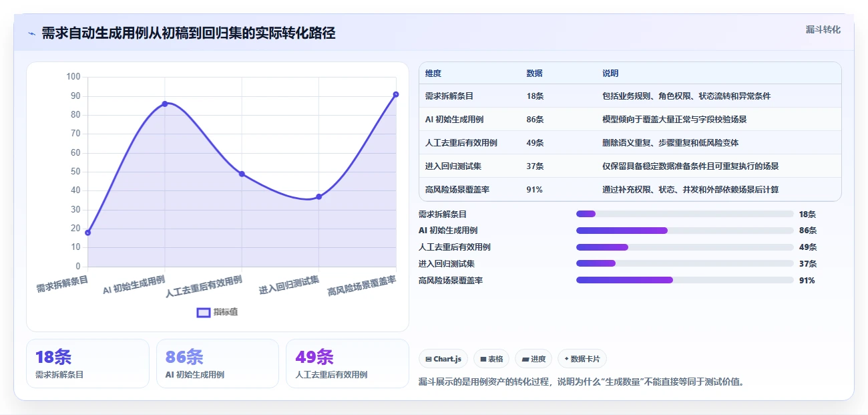The width and height of the screenshot is (868, 415).
Task: Open the 86条 AI 初始生成用例 stat card
Action: coord(217,364)
